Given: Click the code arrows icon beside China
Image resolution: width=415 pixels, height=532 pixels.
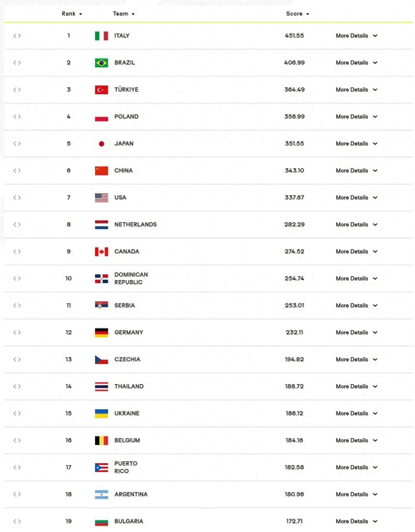Looking at the screenshot, I should [x=17, y=171].
